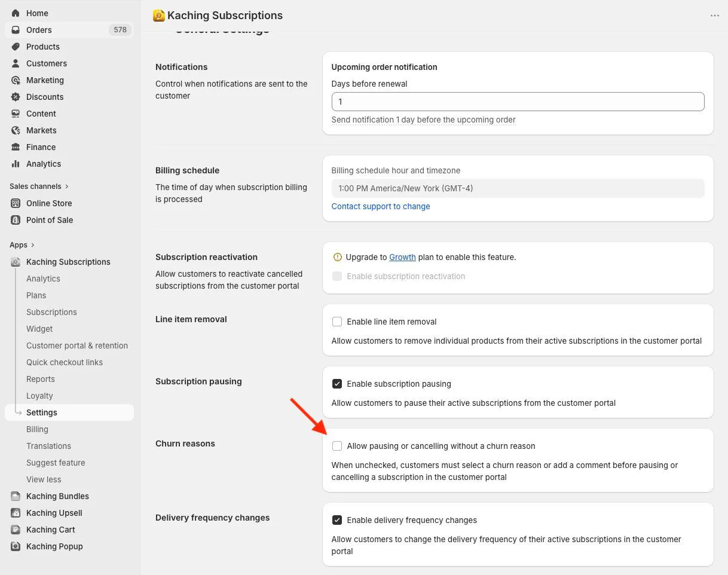Click the Kaching Popup app icon
Viewport: 728px width, 575px height.
(16, 546)
